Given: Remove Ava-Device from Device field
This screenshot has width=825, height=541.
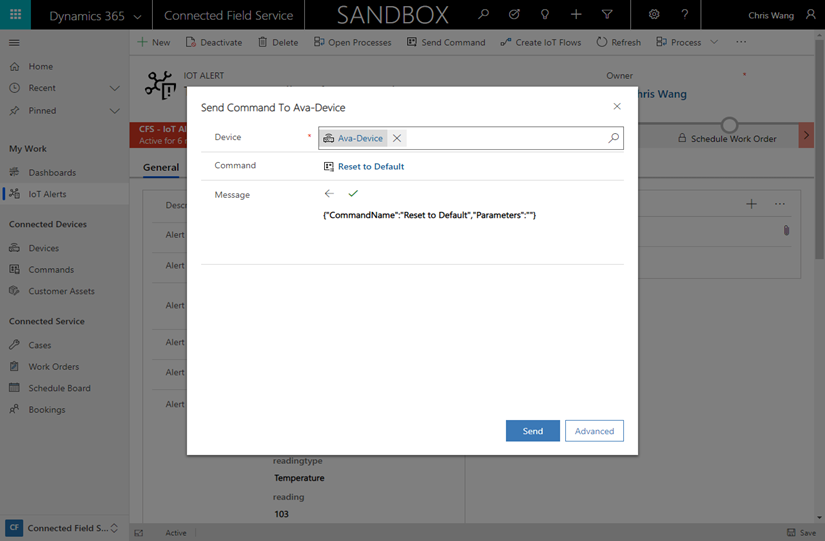Looking at the screenshot, I should pyautogui.click(x=397, y=138).
